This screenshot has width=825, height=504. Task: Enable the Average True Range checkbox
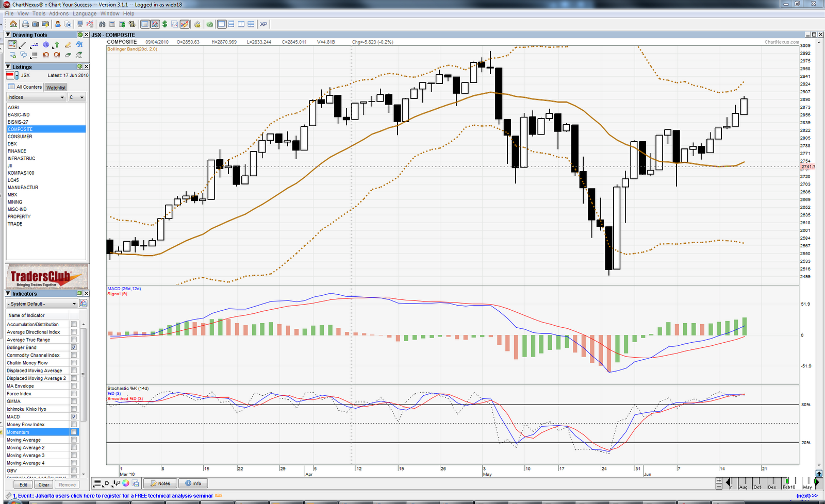(x=74, y=340)
